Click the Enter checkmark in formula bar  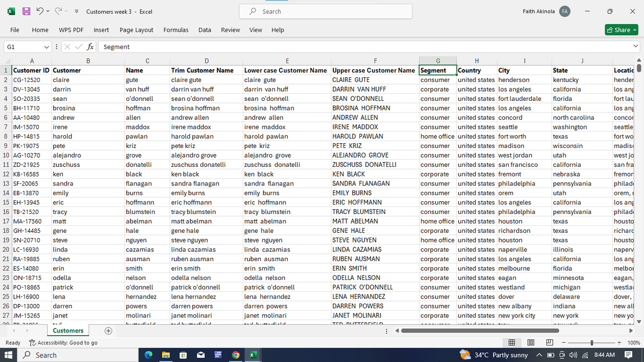click(79, 47)
